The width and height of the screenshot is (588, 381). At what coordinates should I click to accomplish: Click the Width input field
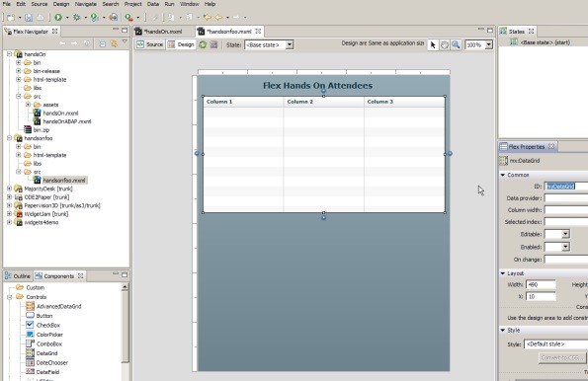(541, 284)
